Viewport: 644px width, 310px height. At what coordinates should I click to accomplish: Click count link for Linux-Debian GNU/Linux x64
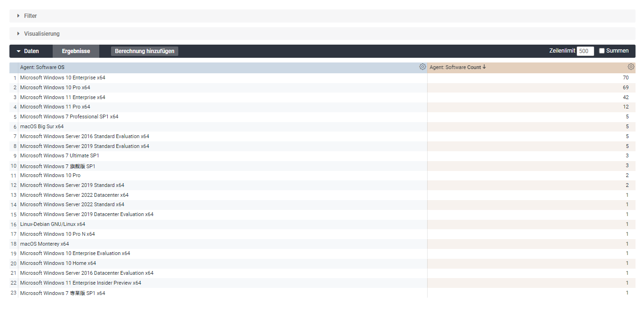[627, 224]
